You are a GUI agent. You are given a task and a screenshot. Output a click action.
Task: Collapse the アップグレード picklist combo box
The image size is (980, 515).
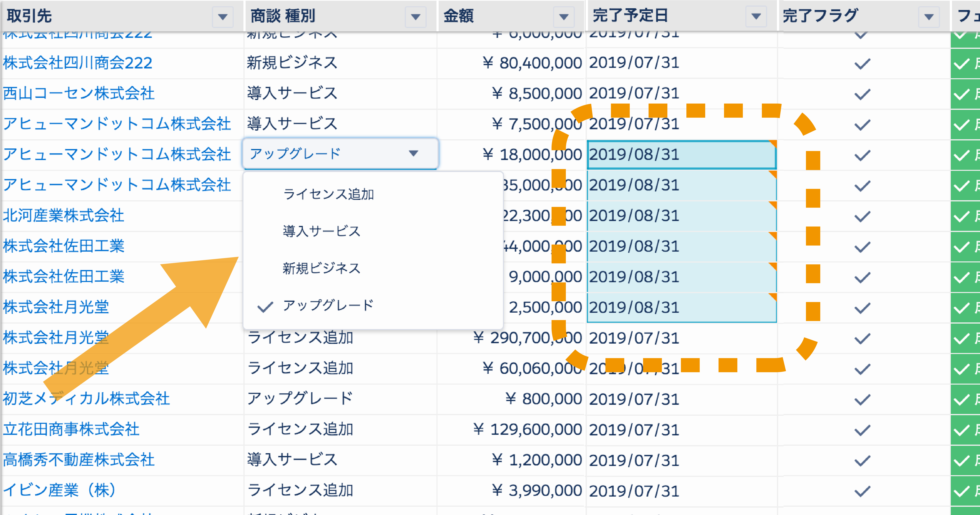(340, 153)
